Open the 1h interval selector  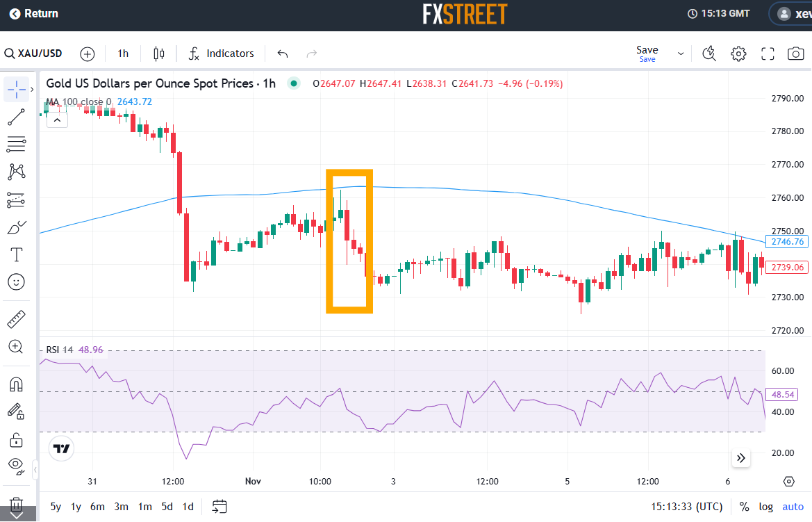(x=122, y=53)
